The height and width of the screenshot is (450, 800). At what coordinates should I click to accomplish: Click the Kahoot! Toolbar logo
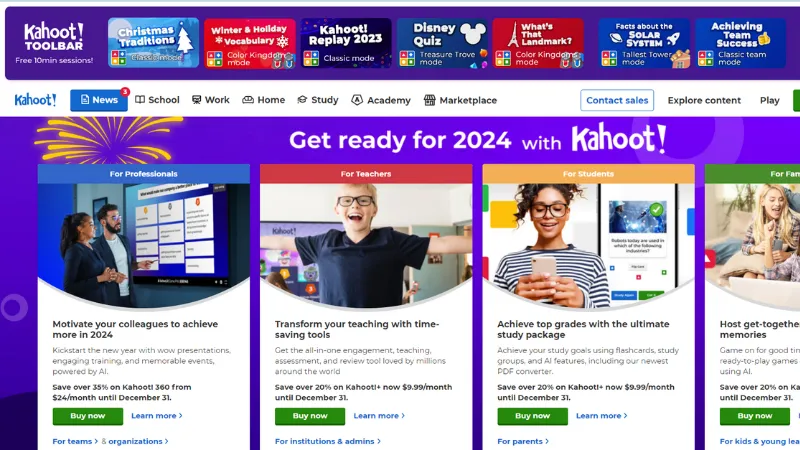click(54, 37)
